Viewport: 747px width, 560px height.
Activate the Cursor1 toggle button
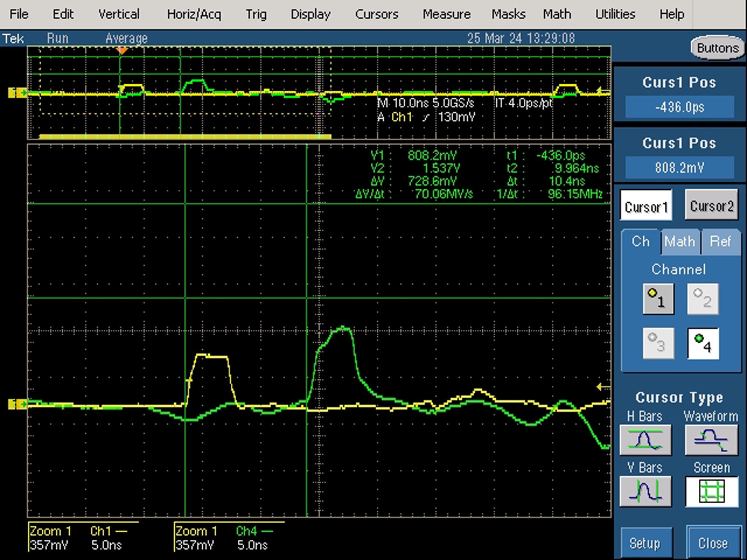(x=646, y=205)
